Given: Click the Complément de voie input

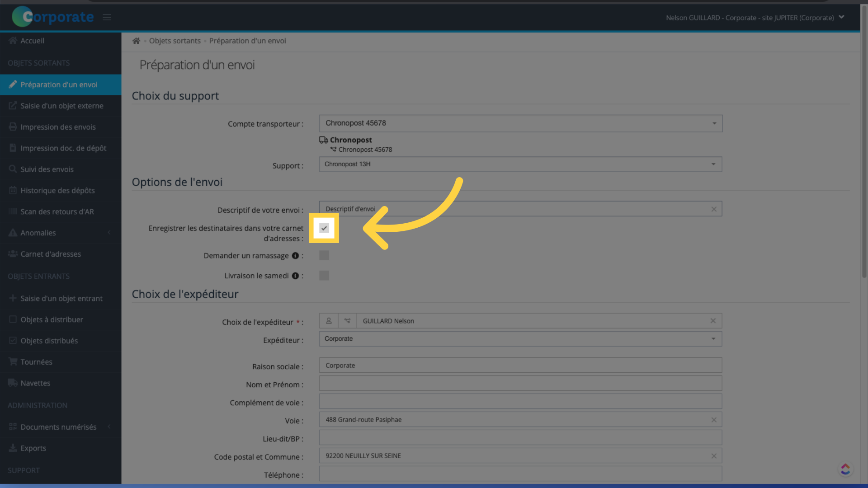Looking at the screenshot, I should [521, 401].
